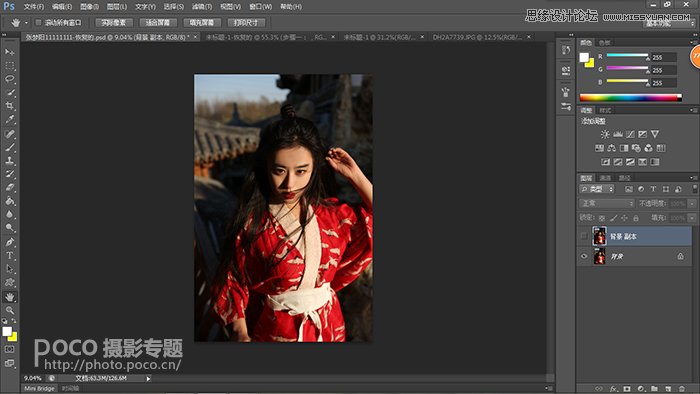Delete layer with trash icon
Viewport: 700px width, 394px height.
tap(682, 389)
